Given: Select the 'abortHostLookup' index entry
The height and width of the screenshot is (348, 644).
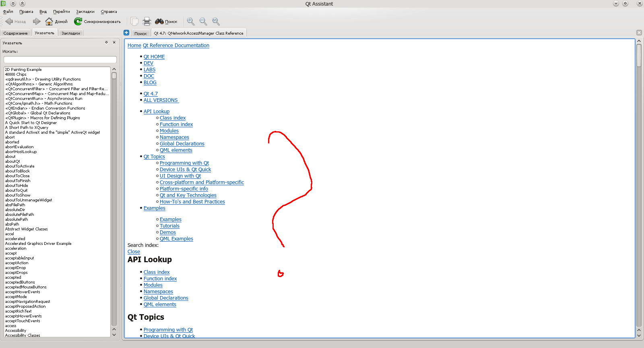Looking at the screenshot, I should coord(21,152).
